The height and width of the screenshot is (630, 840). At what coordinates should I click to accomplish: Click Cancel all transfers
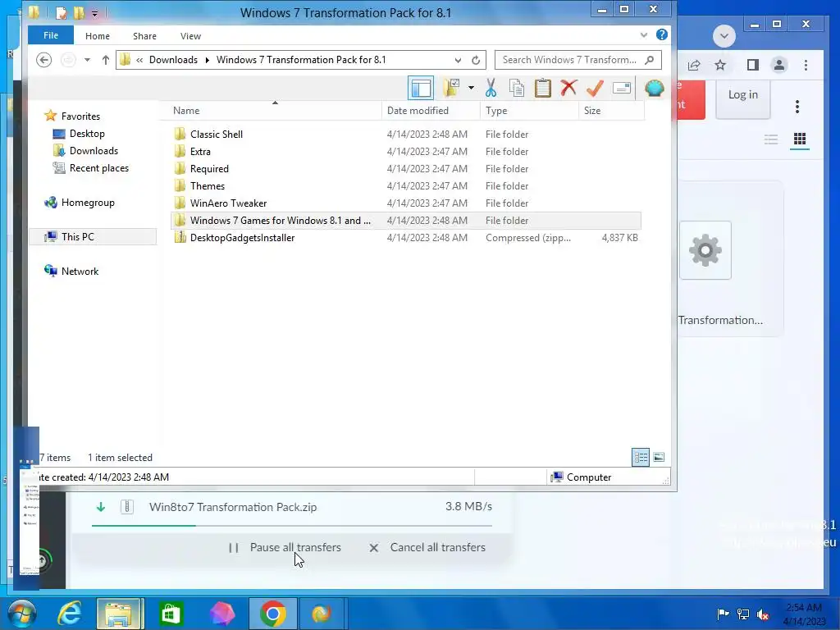427,547
